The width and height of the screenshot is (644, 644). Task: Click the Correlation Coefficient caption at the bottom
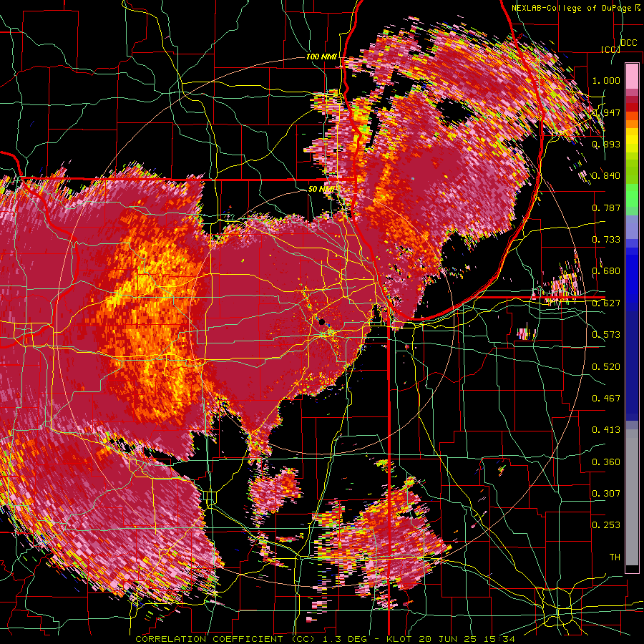(325, 639)
